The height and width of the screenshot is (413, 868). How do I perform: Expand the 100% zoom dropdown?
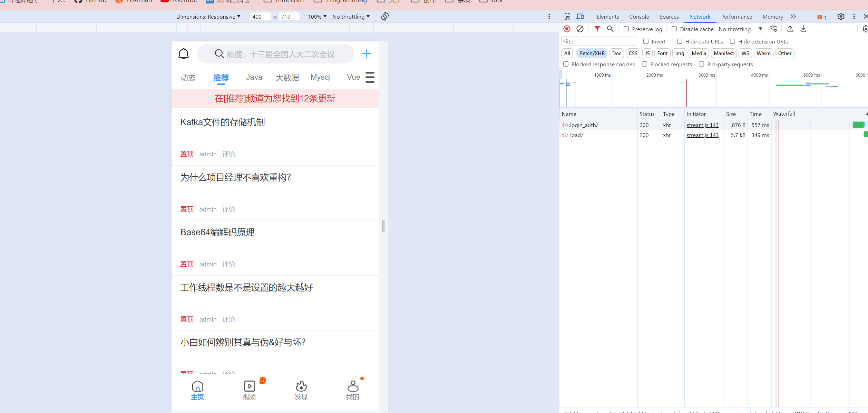[x=317, y=17]
